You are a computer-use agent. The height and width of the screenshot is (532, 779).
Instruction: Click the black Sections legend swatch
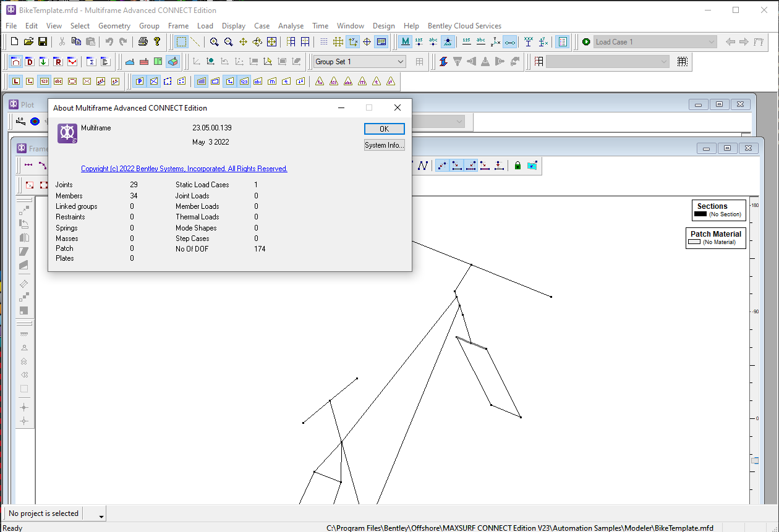point(700,214)
